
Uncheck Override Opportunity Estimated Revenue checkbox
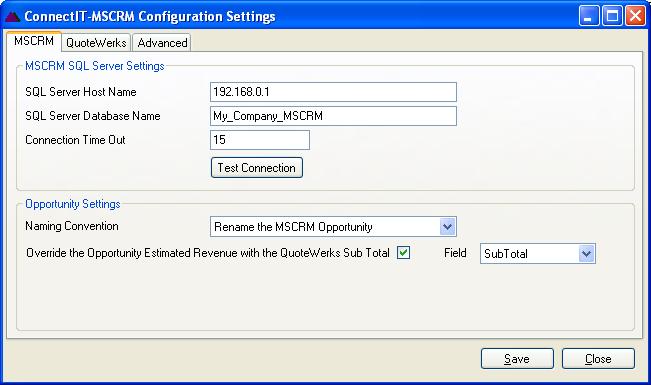[404, 253]
